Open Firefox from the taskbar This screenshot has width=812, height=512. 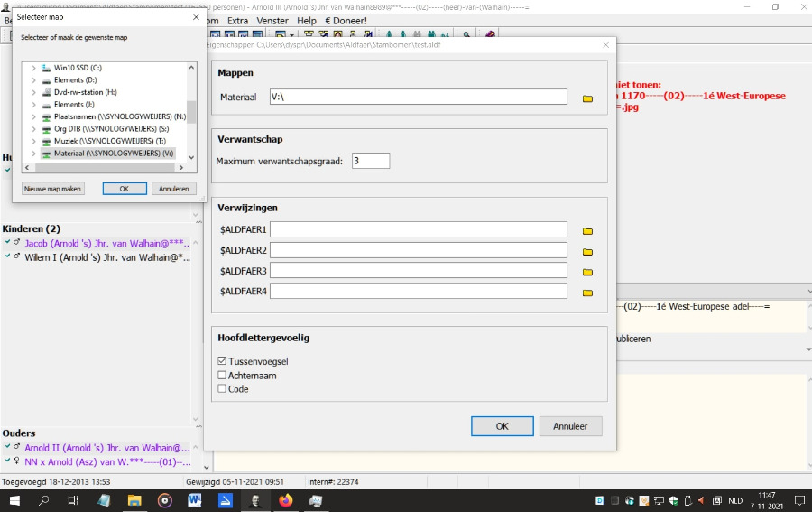click(286, 500)
